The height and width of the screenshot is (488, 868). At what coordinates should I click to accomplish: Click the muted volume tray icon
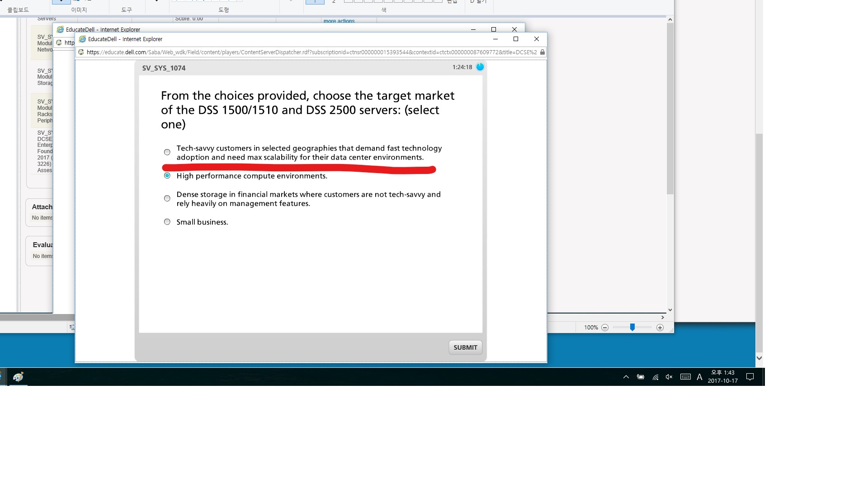pos(669,377)
